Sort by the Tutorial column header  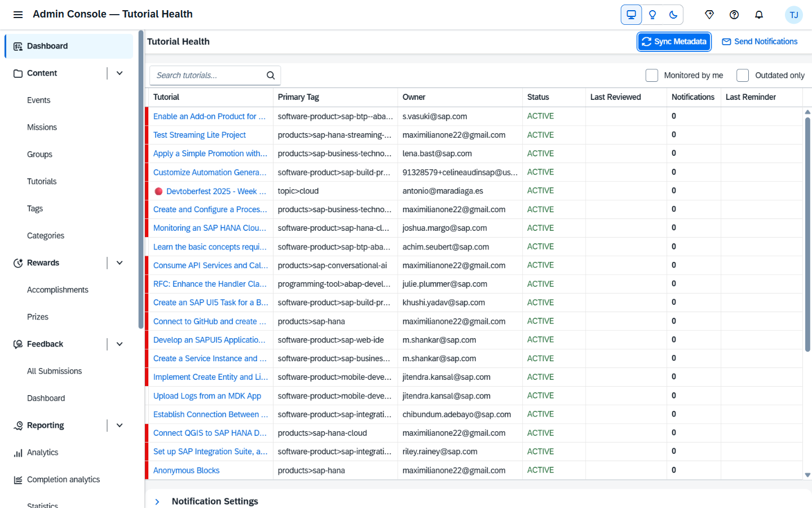tap(211, 97)
